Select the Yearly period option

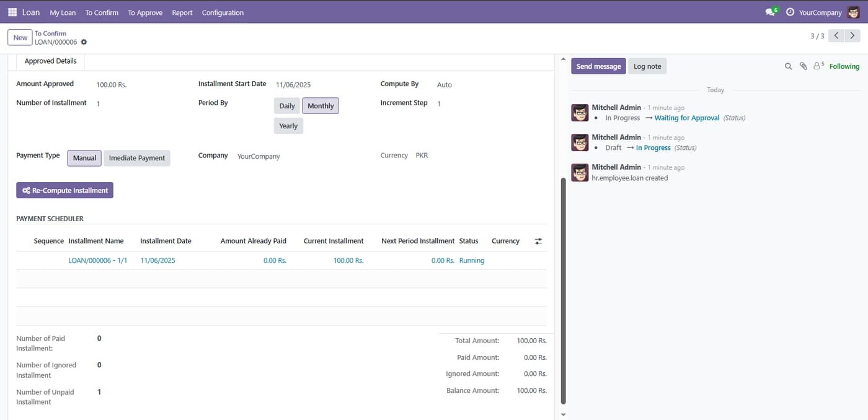pyautogui.click(x=288, y=126)
